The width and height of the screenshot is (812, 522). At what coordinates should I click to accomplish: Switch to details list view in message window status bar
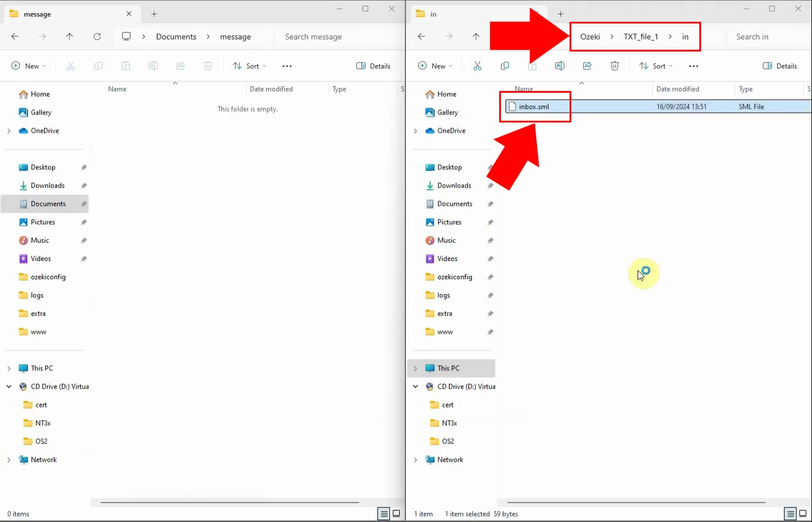coord(384,514)
